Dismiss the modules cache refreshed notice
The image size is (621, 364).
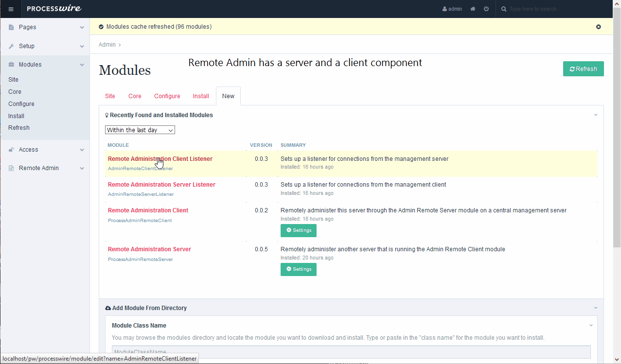pos(599,27)
